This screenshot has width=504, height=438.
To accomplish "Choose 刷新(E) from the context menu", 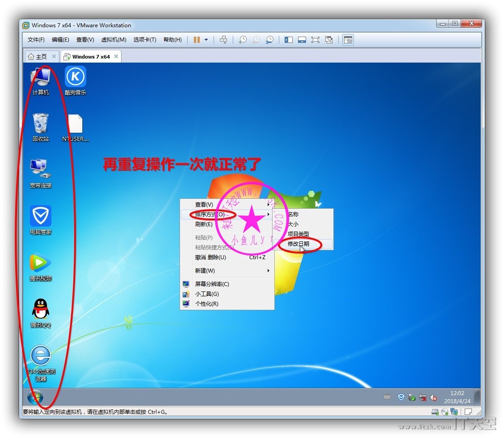I will (204, 224).
